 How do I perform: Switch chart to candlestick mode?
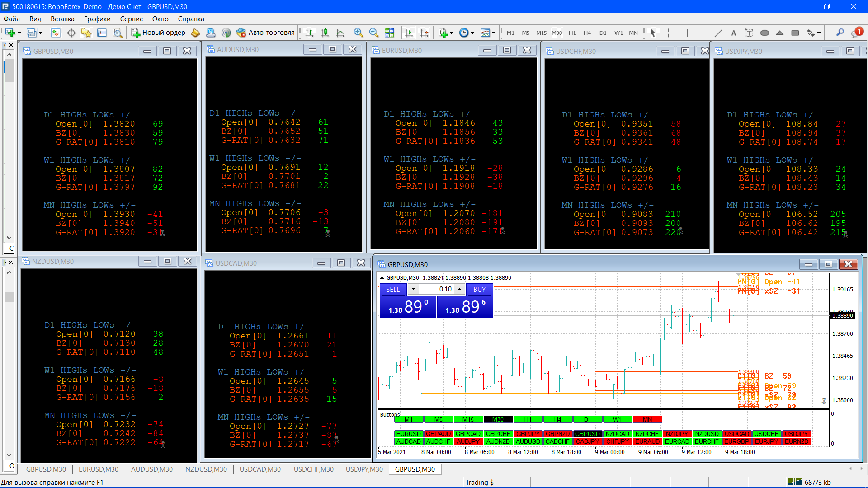[325, 33]
